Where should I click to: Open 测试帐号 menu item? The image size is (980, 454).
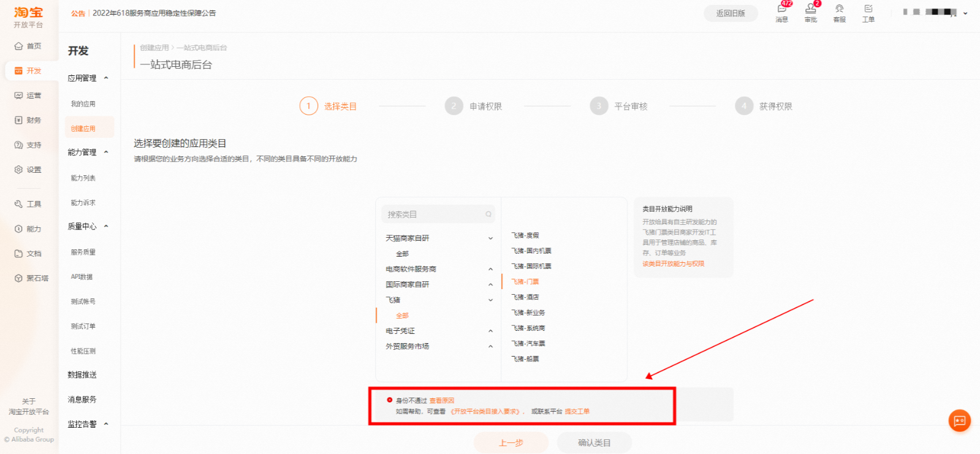click(x=83, y=301)
